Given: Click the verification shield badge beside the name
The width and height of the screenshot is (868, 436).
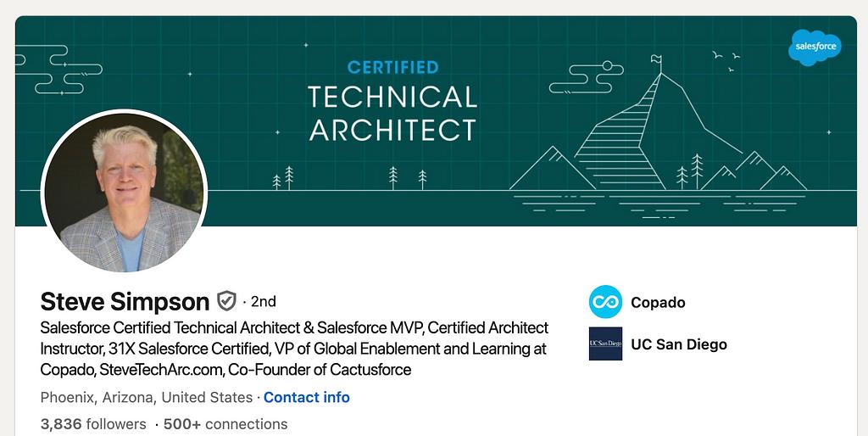Looking at the screenshot, I should [226, 301].
